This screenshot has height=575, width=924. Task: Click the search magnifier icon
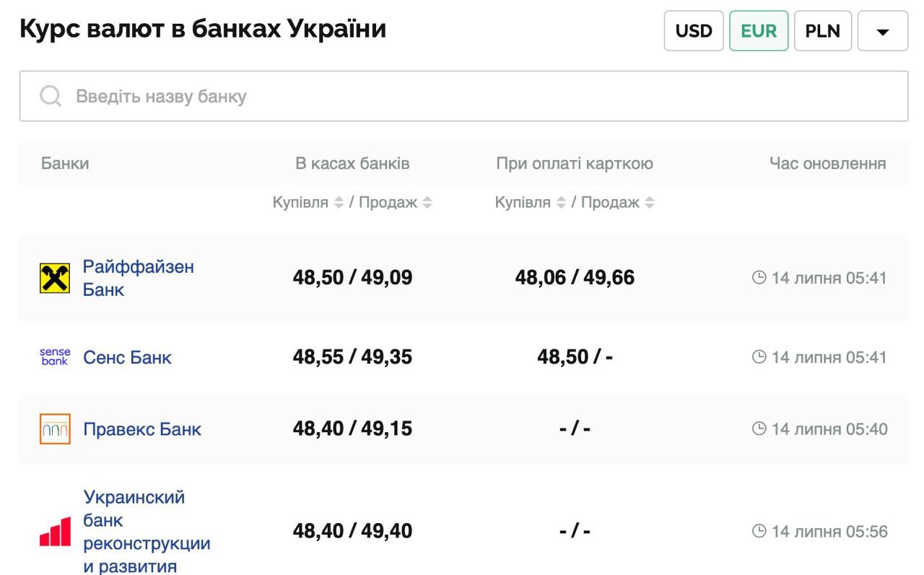(x=50, y=95)
